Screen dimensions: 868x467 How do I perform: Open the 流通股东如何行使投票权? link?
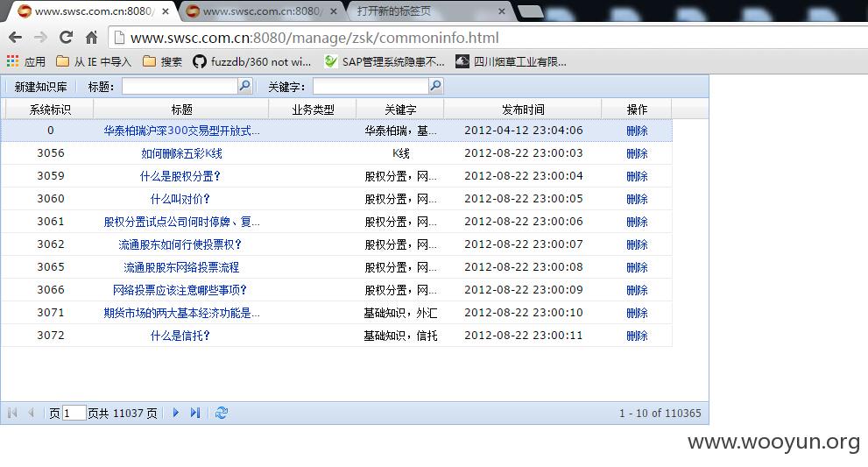tap(180, 244)
